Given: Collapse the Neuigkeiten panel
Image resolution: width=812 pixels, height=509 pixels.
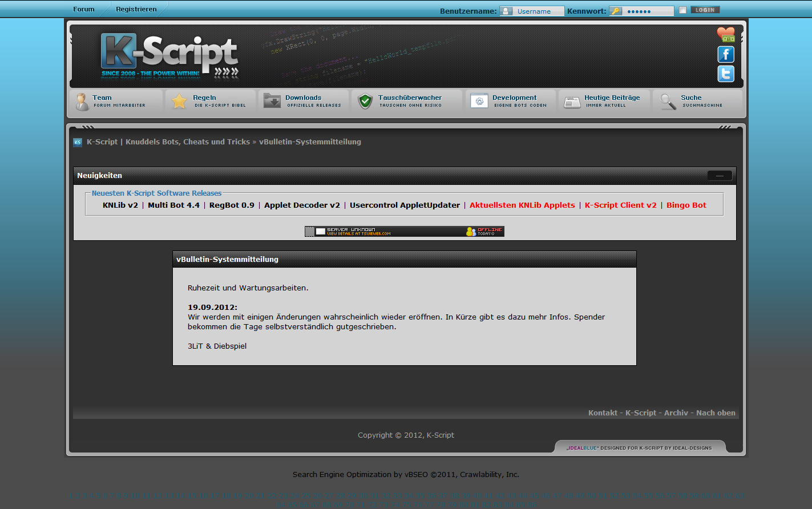Looking at the screenshot, I should coord(719,176).
